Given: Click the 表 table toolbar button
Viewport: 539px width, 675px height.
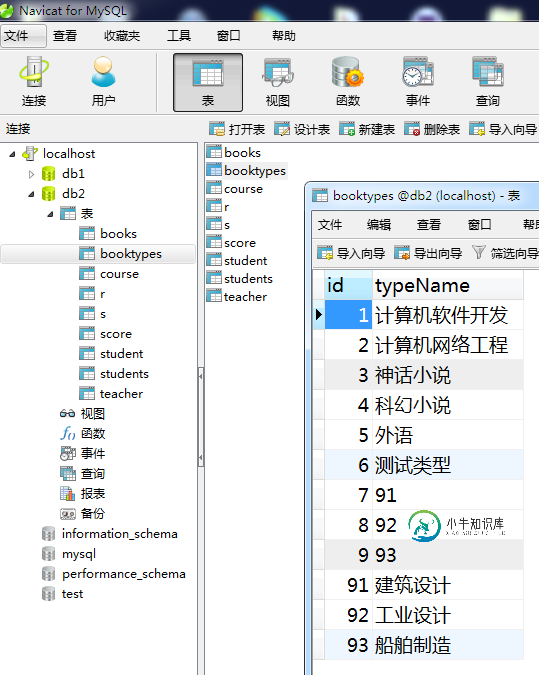Looking at the screenshot, I should tap(208, 82).
